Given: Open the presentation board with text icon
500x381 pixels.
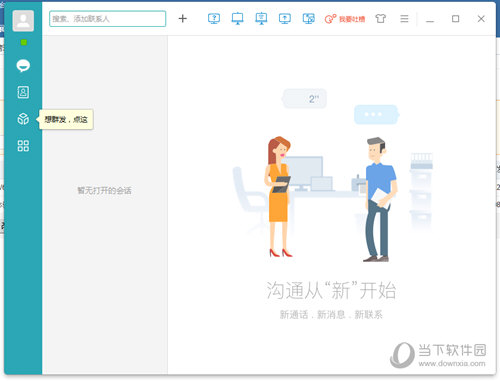Looking at the screenshot, I should click(261, 18).
